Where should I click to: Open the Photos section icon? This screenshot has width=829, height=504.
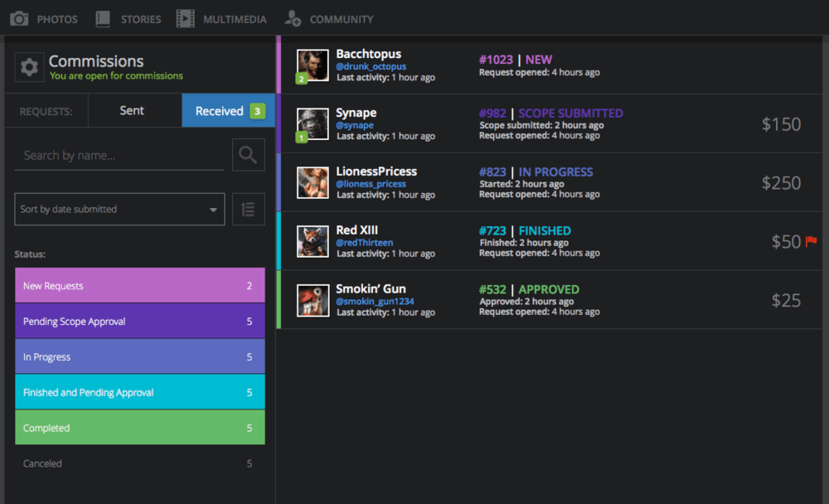coord(18,18)
